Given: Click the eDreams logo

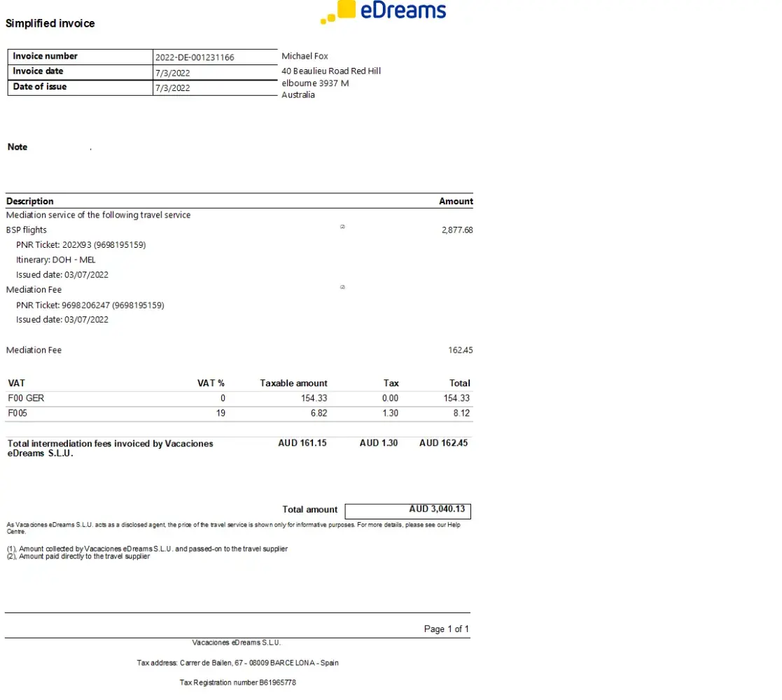Looking at the screenshot, I should pyautogui.click(x=383, y=11).
